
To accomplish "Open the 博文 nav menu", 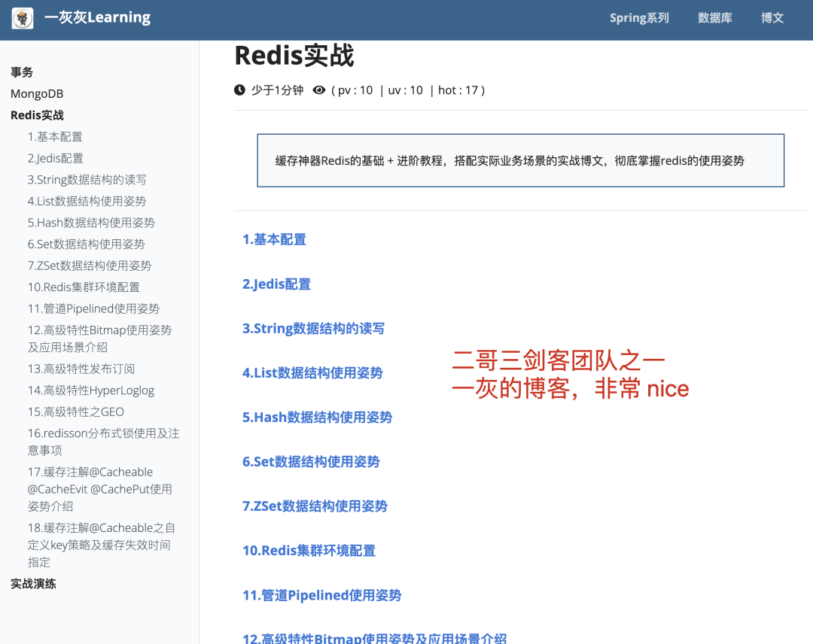I will pos(772,18).
